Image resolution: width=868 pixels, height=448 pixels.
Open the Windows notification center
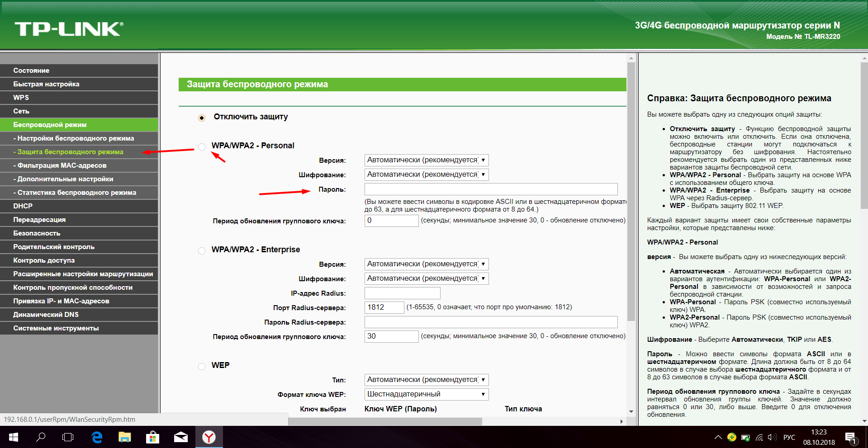851,438
